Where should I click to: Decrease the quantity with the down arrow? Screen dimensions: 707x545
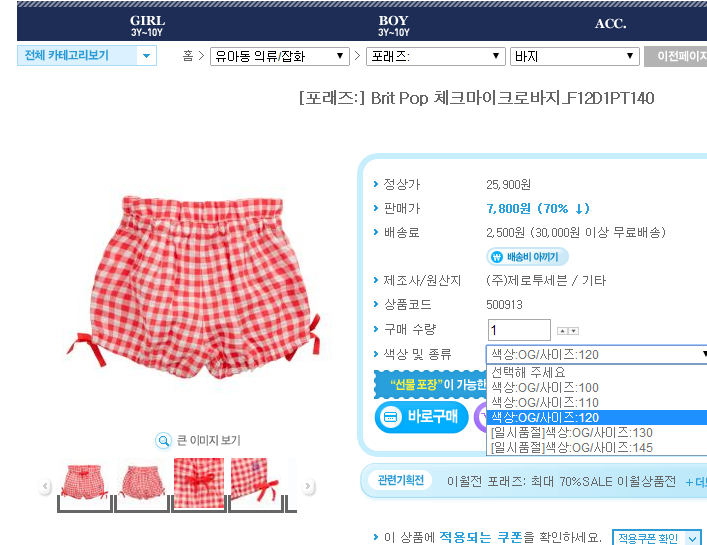[574, 331]
